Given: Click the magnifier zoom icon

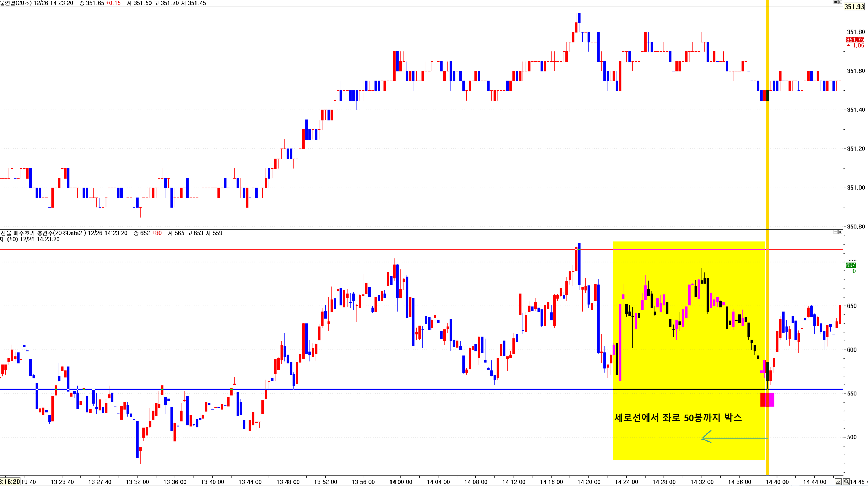Looking at the screenshot, I should click(847, 482).
